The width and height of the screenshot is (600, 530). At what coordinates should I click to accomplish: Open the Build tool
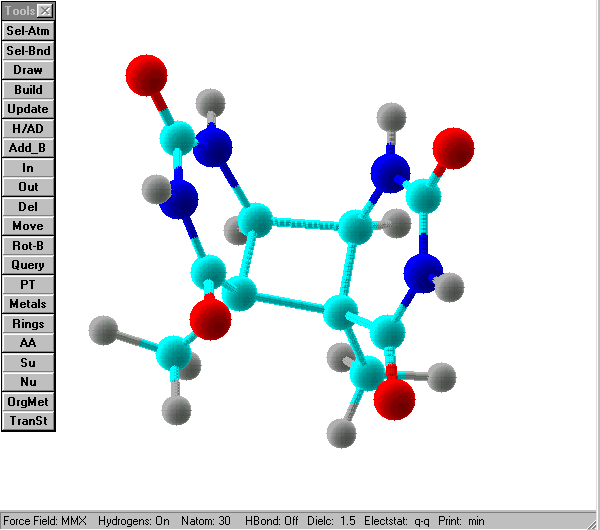(28, 90)
